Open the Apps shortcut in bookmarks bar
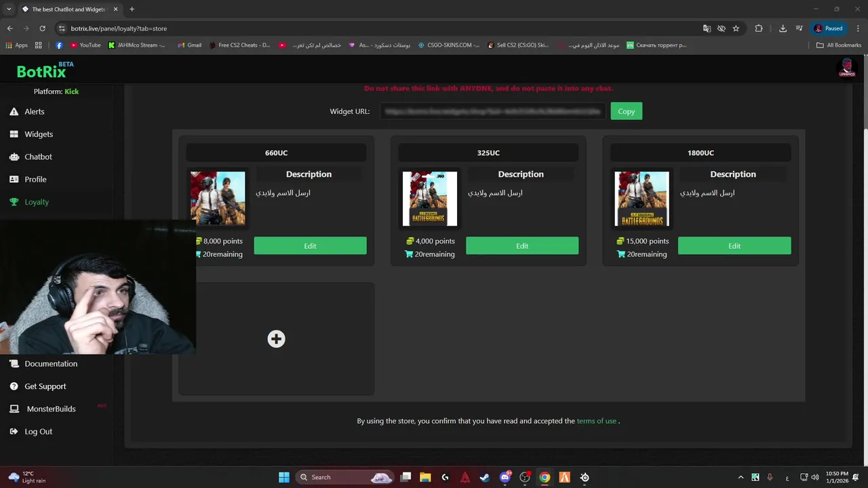 16,45
